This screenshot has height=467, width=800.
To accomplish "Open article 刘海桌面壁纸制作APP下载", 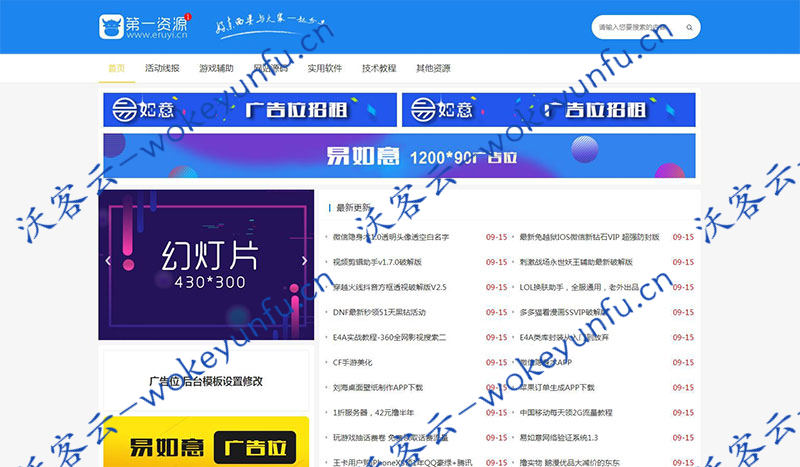I will pyautogui.click(x=378, y=387).
